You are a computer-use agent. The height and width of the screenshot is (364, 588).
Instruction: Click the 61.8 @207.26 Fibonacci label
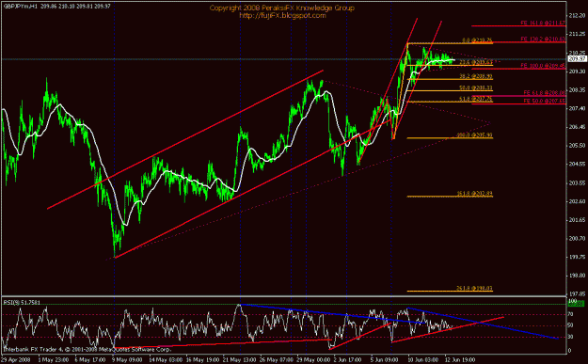click(x=475, y=99)
